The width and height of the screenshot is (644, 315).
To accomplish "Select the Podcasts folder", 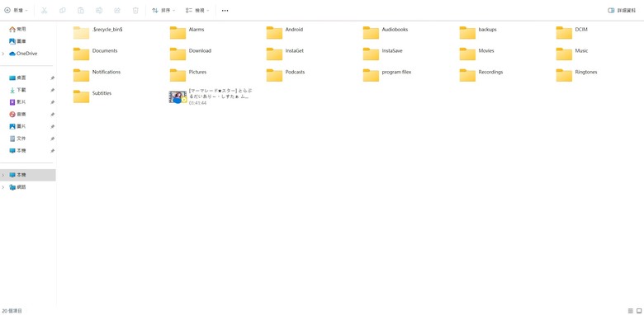I will (286, 75).
